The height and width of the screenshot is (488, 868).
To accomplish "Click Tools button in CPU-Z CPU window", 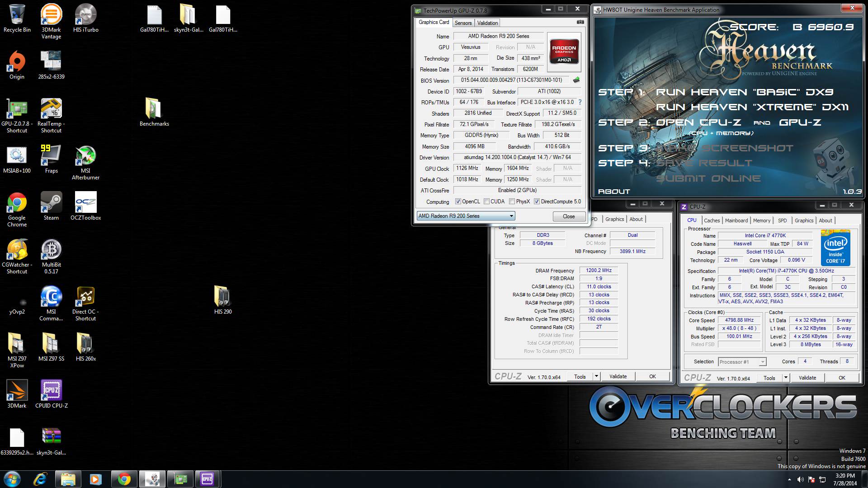I will click(769, 378).
